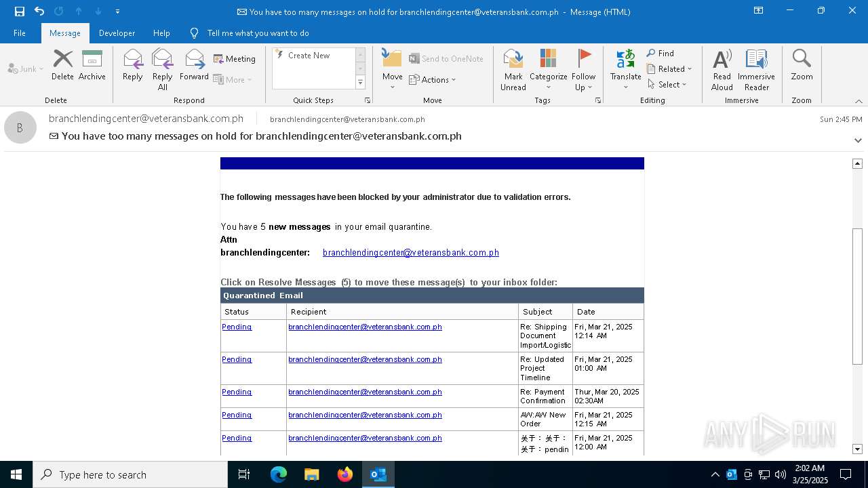Click the sender avatar circle B

20,127
